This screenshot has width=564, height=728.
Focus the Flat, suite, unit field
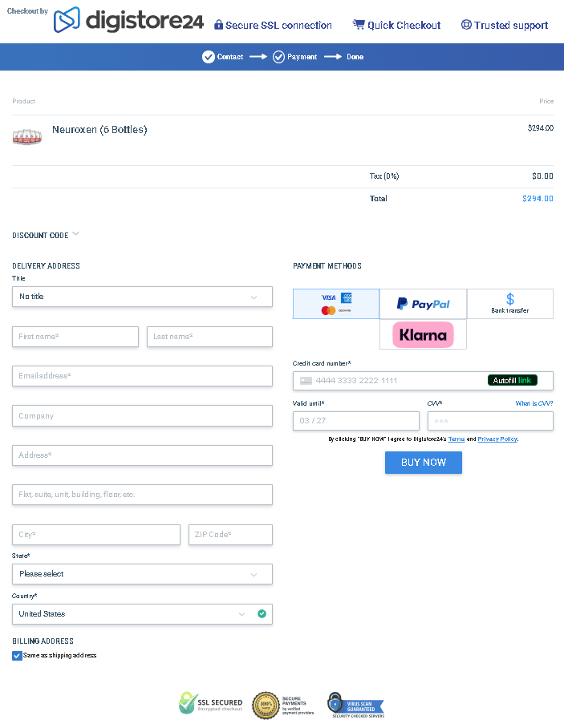point(142,495)
